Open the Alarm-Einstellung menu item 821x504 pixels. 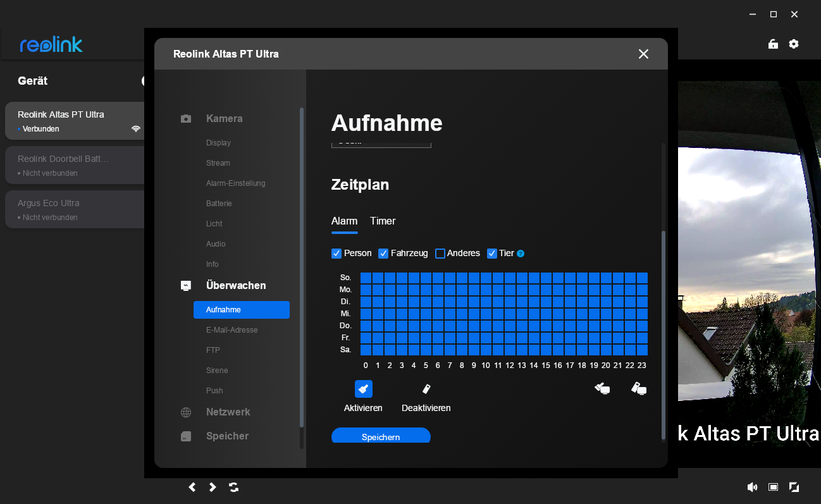tap(235, 183)
